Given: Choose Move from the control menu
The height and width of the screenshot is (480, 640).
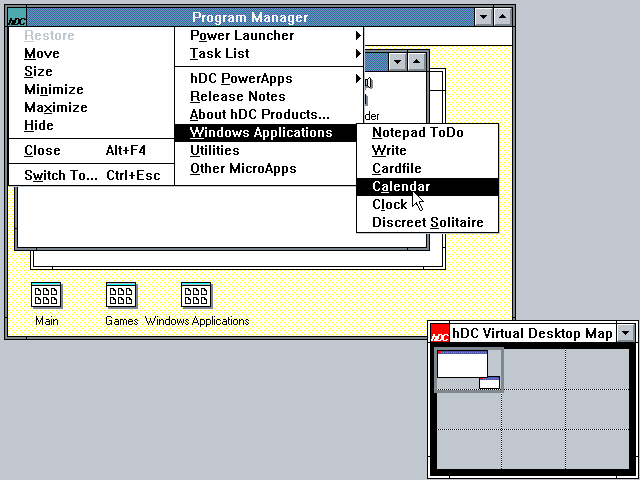Looking at the screenshot, I should click(x=91, y=53).
